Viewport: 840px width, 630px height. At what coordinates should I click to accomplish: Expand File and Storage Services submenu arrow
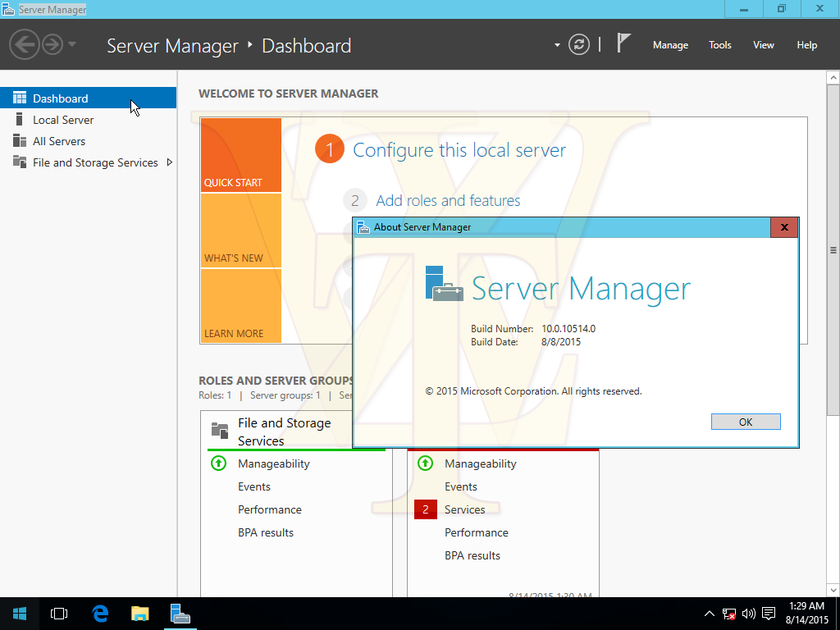[x=170, y=162]
